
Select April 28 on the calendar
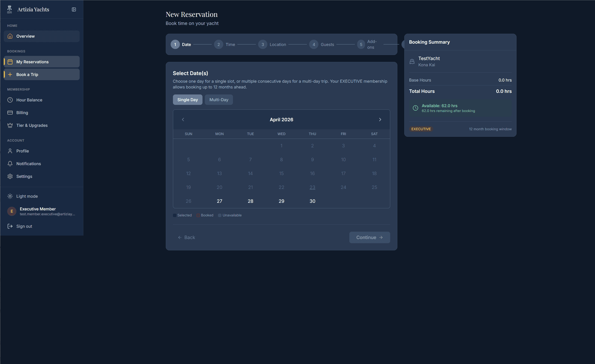[x=251, y=201]
